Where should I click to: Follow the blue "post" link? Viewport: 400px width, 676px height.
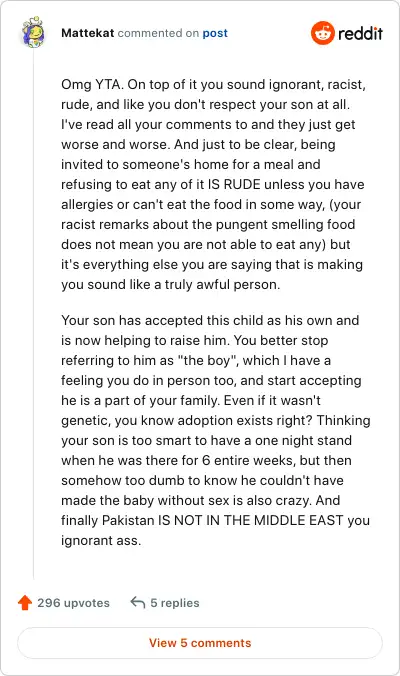click(215, 33)
